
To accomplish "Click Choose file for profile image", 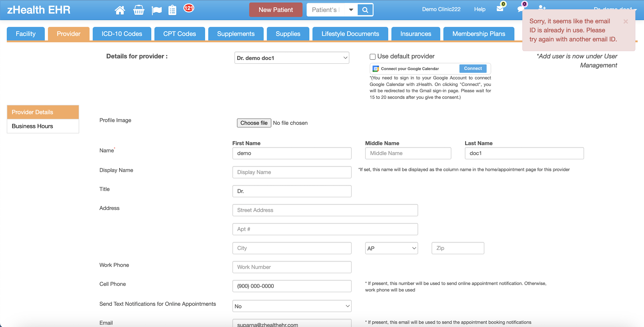I will coord(254,123).
